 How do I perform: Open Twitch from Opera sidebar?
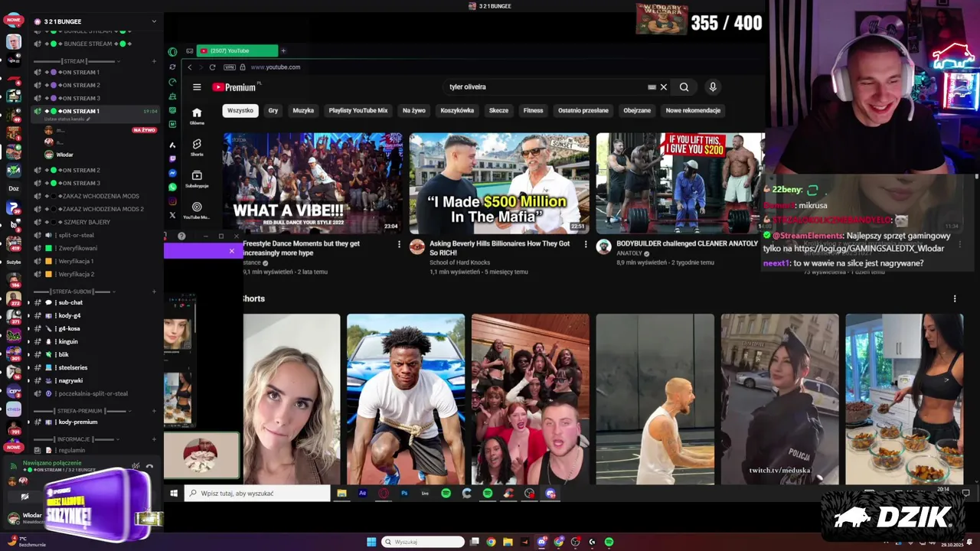172,158
